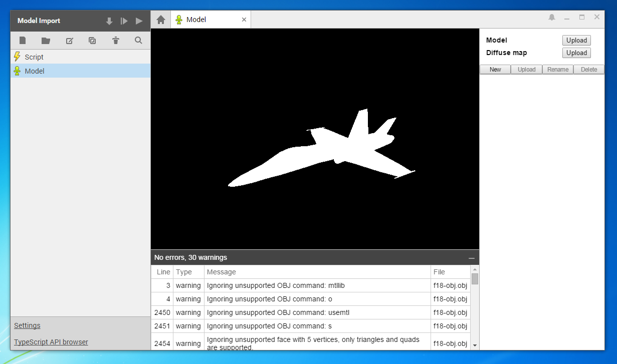
Task: Open the Settings link
Action: coord(27,325)
